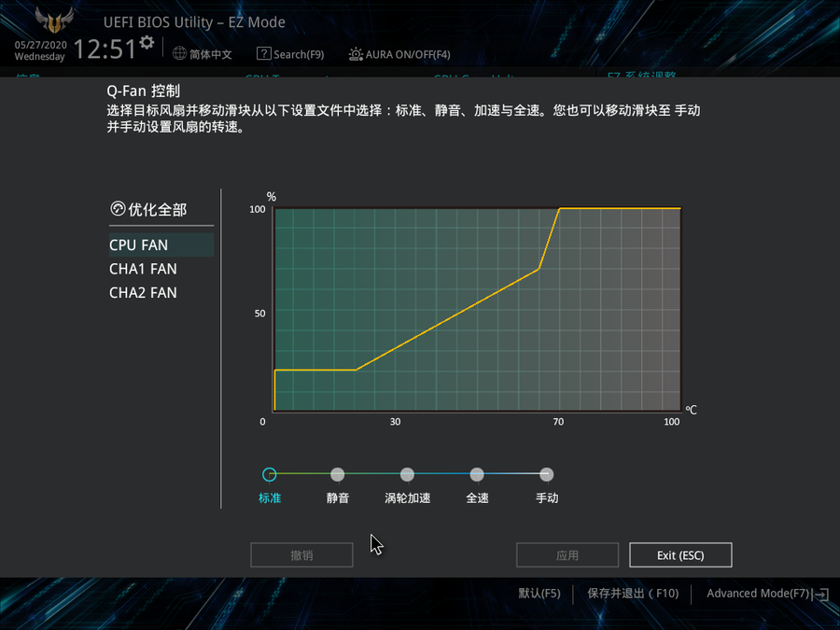Switch to 手动 manual fan mode
Screen dimensions: 840x630
coord(547,475)
